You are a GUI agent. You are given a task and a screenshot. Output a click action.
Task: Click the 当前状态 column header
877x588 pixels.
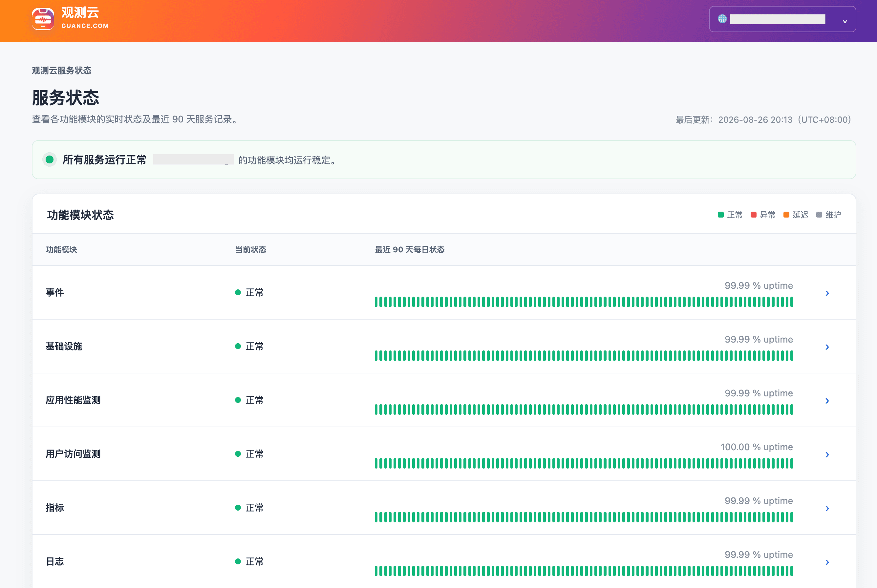250,249
